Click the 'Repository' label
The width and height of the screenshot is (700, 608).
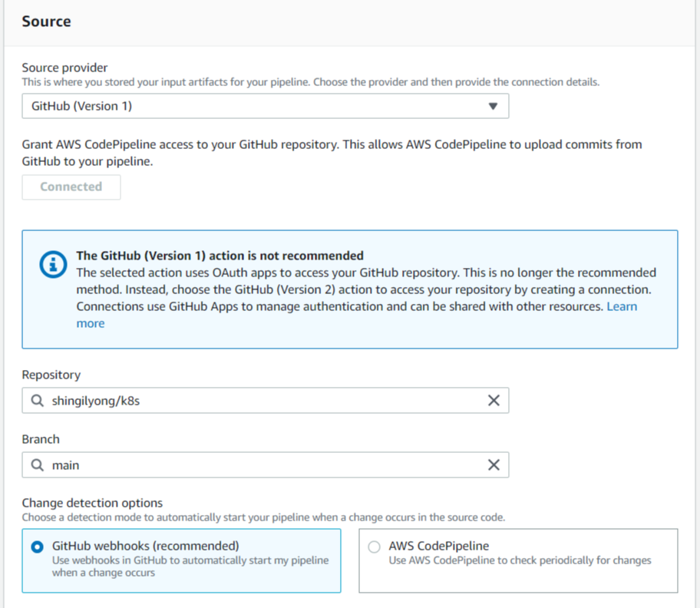coord(51,375)
